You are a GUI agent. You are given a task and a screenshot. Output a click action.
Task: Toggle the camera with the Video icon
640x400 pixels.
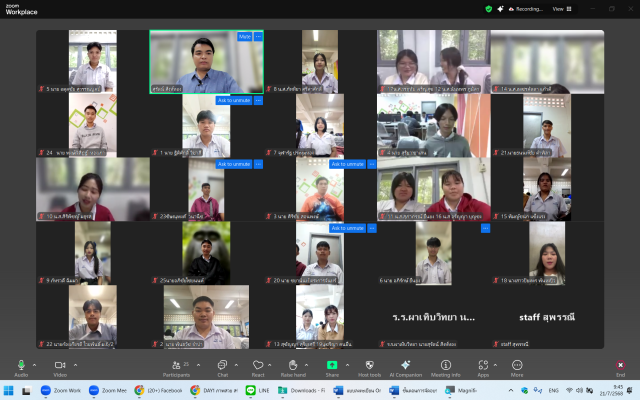click(x=59, y=365)
